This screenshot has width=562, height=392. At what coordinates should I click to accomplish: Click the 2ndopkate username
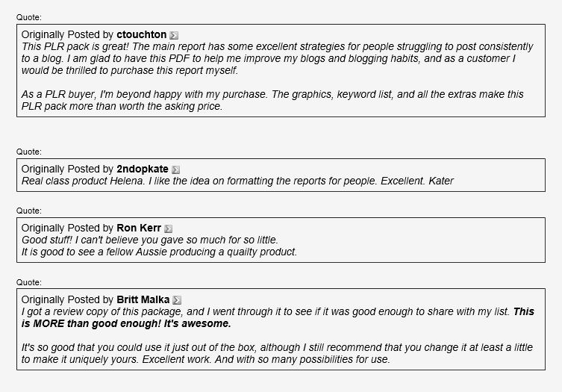click(143, 169)
